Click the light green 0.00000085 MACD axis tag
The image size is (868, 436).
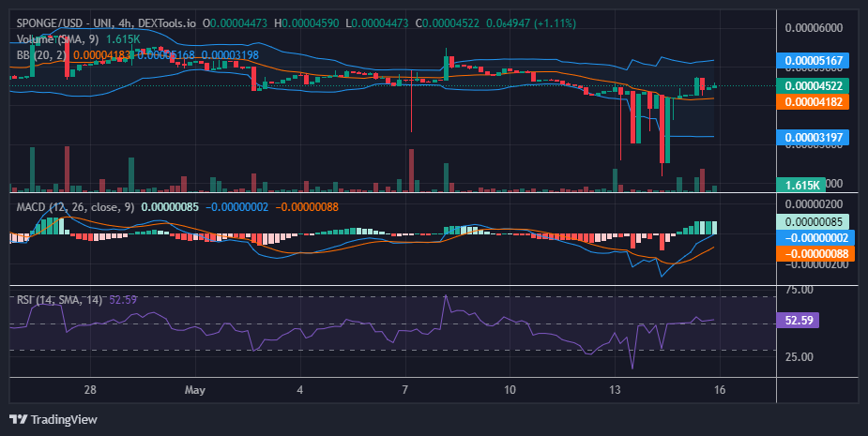pos(813,222)
